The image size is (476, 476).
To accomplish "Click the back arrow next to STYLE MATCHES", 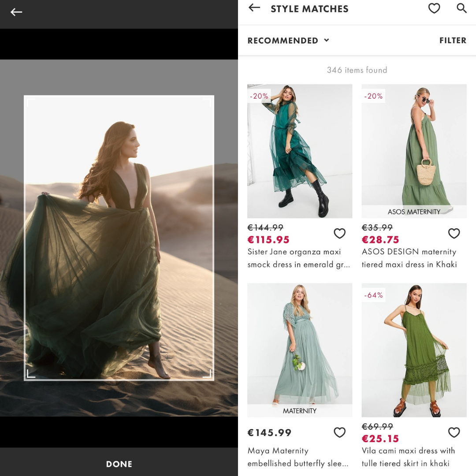I will coord(254,7).
